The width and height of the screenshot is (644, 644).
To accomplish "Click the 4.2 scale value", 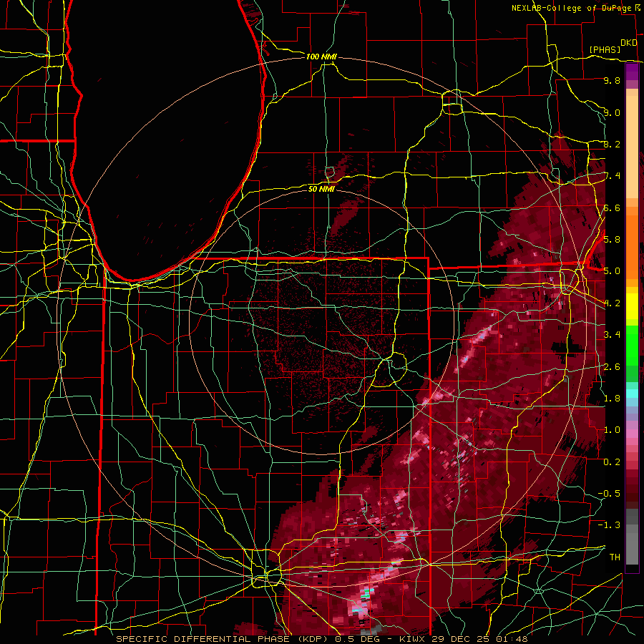I will tap(612, 303).
